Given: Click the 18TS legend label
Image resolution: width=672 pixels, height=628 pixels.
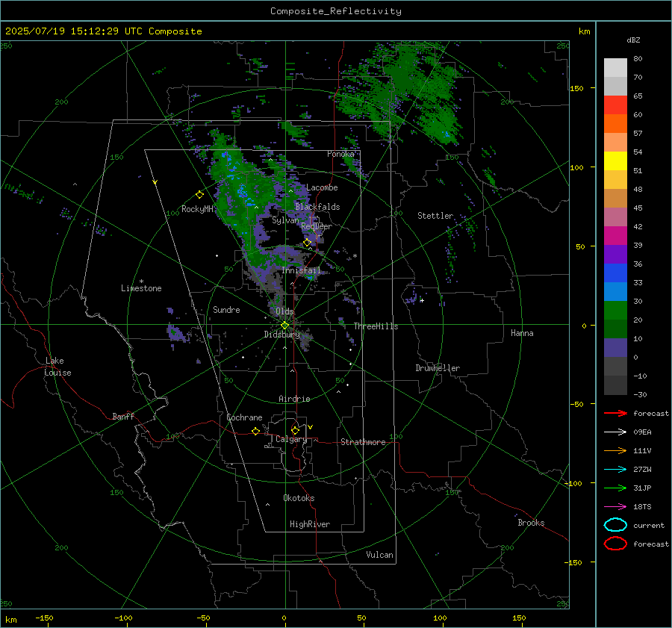Looking at the screenshot, I should click(x=642, y=507).
